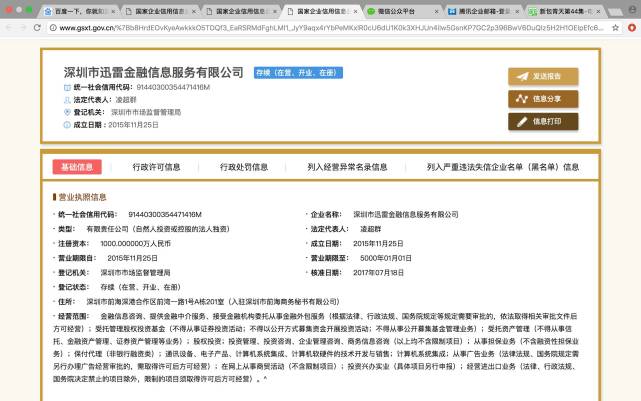Open the 列入严重违法失信企业名单（黑名单）信息 tab
Screen dimensions: 641x401
tap(503, 167)
